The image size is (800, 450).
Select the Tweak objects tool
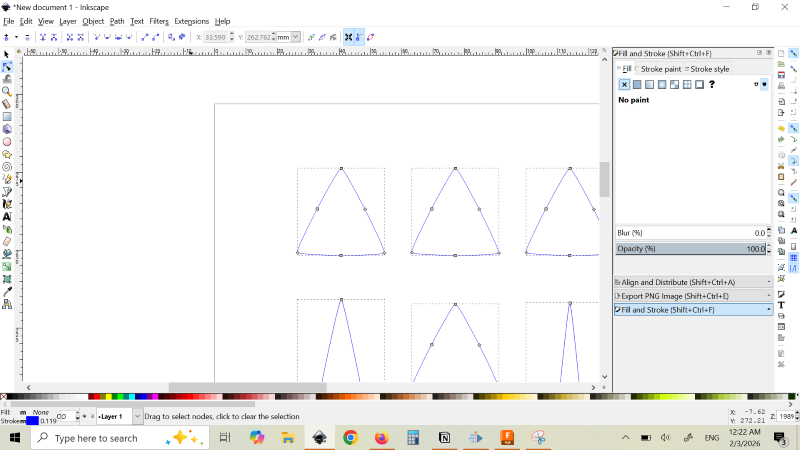[x=7, y=79]
